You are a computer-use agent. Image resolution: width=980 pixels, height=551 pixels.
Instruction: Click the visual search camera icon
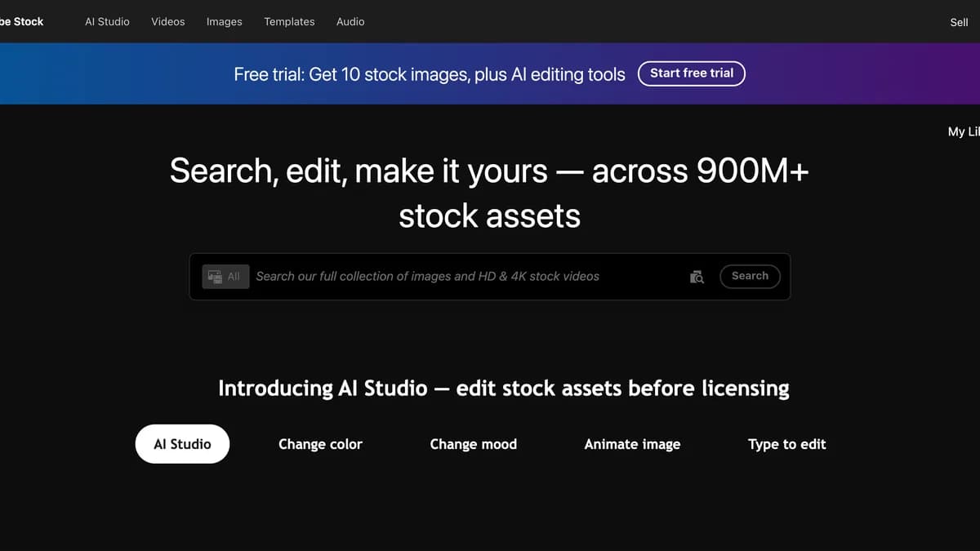(x=697, y=277)
